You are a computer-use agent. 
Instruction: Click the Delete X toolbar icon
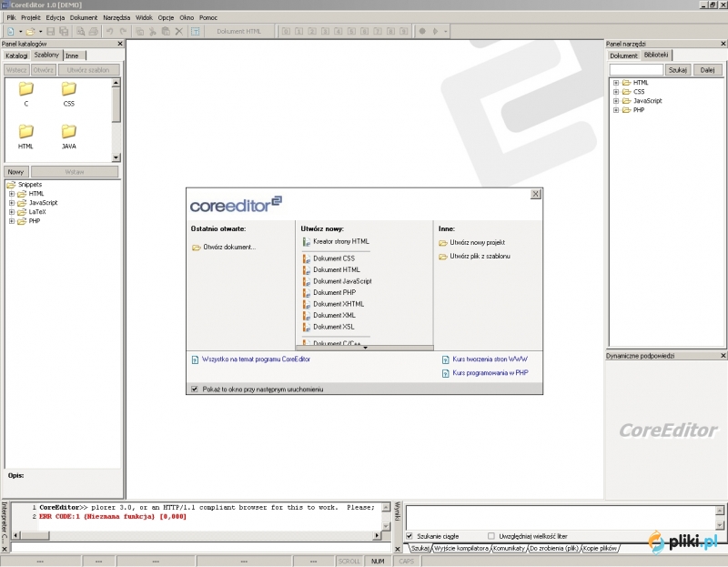(x=178, y=32)
